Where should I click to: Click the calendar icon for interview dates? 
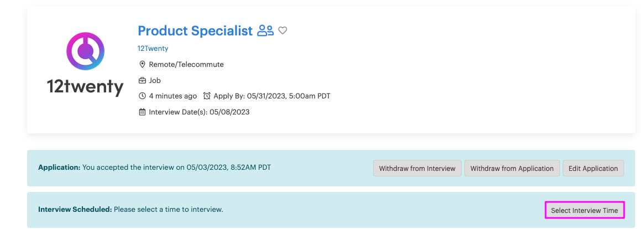(142, 112)
